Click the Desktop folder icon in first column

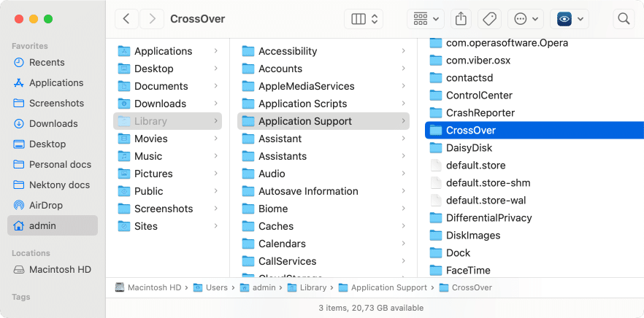(x=124, y=69)
